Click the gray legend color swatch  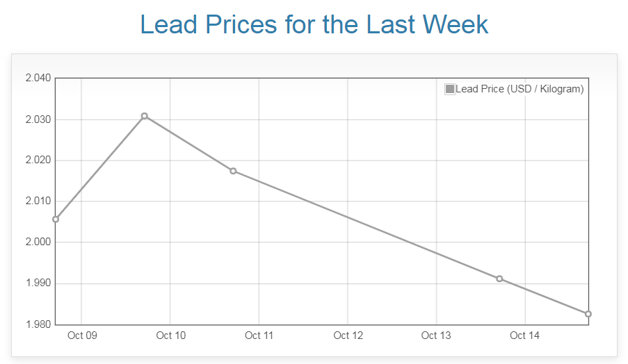point(449,89)
